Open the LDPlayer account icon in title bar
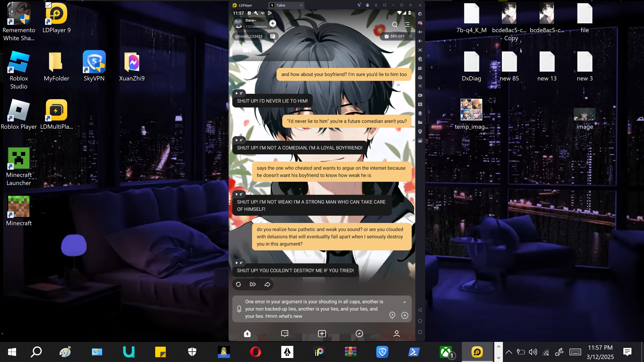This screenshot has width=644, height=362. pyautogui.click(x=368, y=5)
